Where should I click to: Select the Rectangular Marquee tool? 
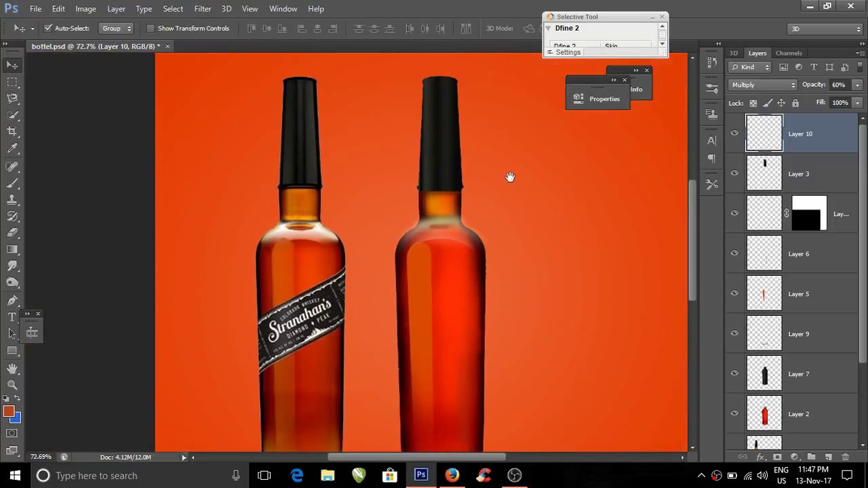tap(12, 82)
